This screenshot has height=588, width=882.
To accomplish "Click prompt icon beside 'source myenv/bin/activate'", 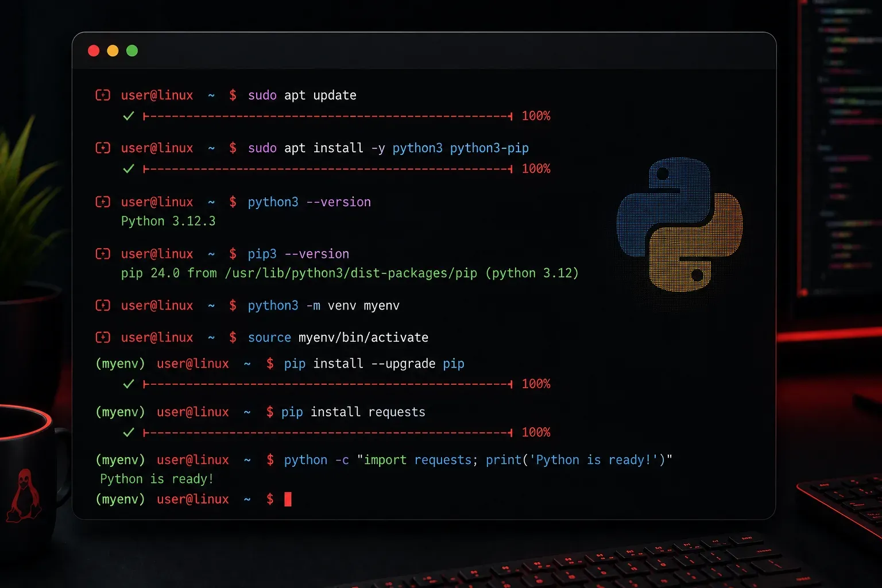I will click(x=103, y=337).
